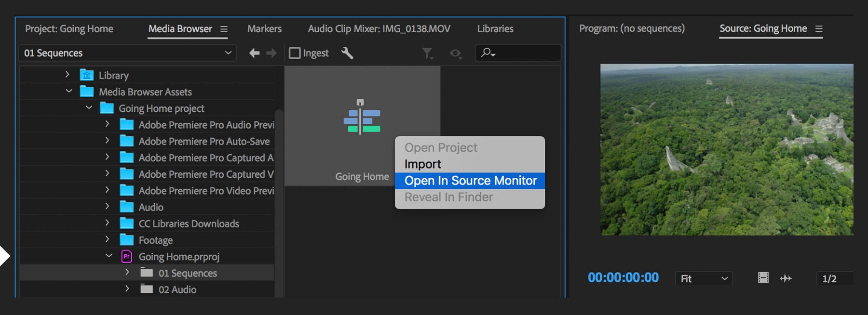This screenshot has height=315, width=868.
Task: Click the search magnifier icon
Action: click(488, 52)
